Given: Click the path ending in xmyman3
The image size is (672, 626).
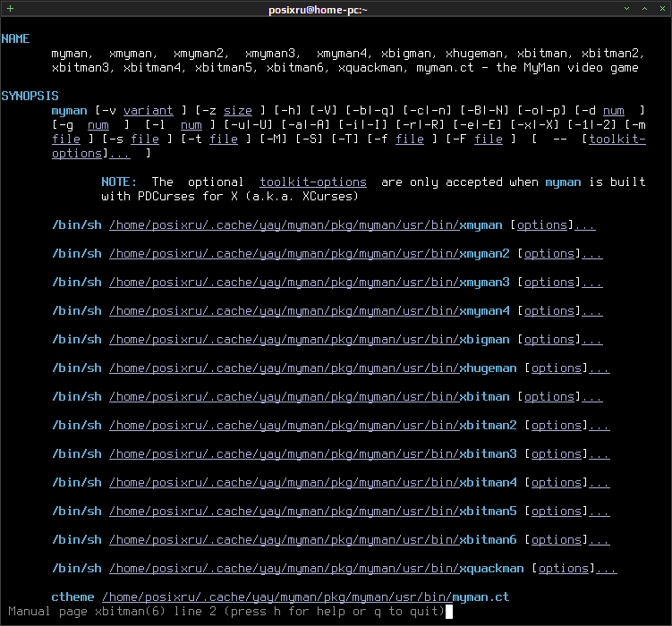Looking at the screenshot, I should coord(309,283).
